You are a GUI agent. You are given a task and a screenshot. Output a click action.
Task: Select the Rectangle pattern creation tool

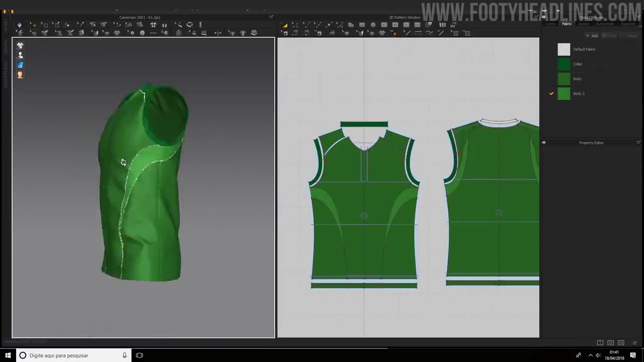coord(361,24)
